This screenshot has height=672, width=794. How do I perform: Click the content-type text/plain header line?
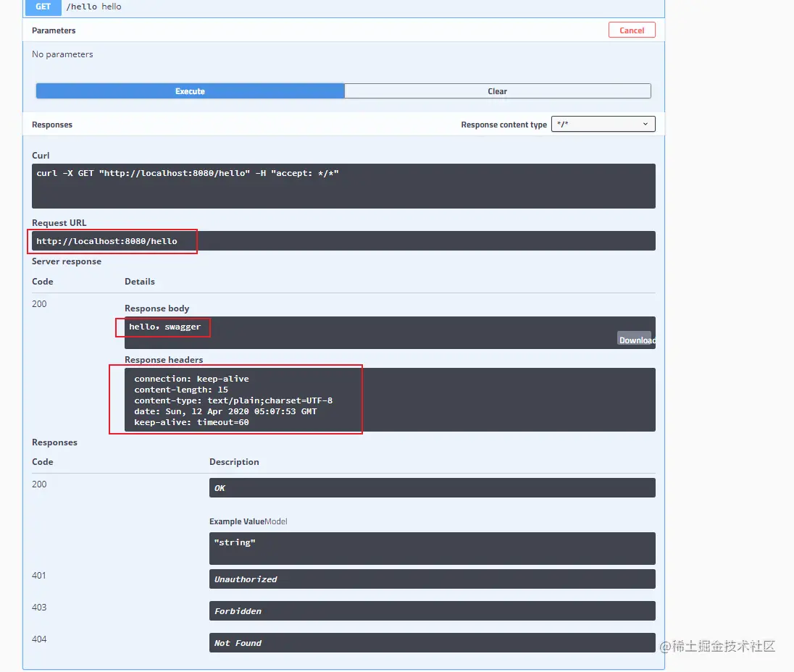233,400
